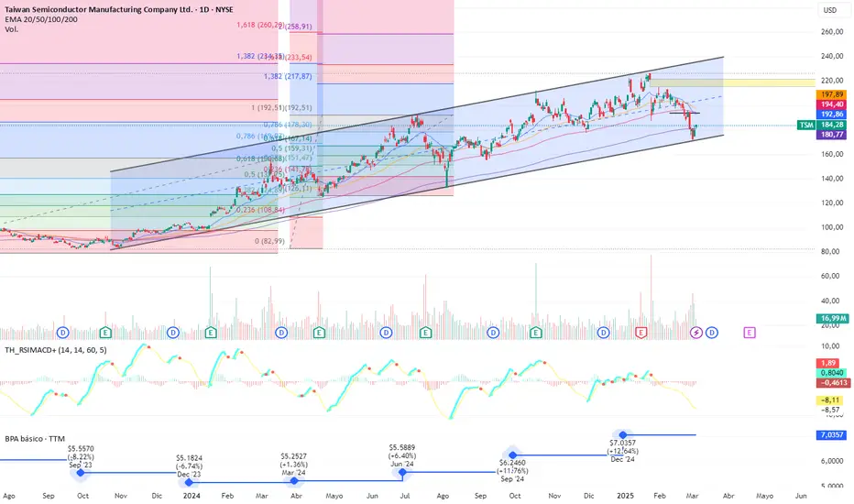The height and width of the screenshot is (504, 854).
Task: Click the 2025 label on the time axis
Action: click(625, 496)
